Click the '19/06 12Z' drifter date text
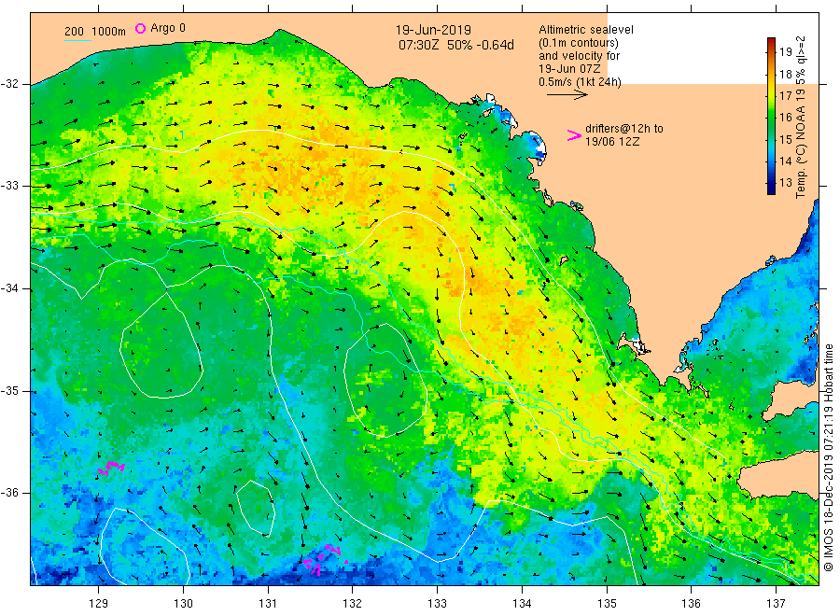Image resolution: width=840 pixels, height=616 pixels. point(611,142)
